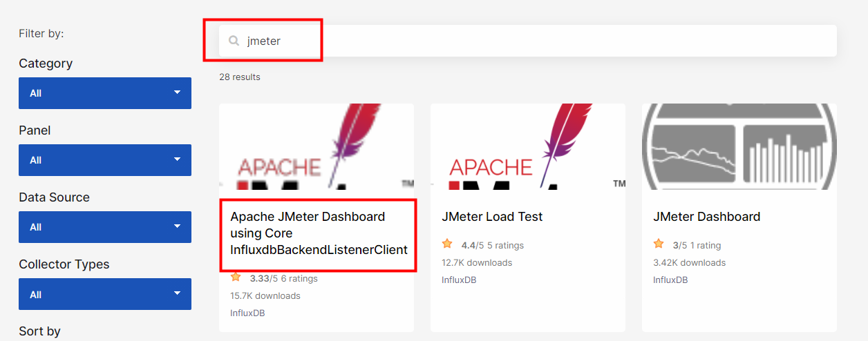The image size is (868, 341).
Task: Click the 12.7K downloads text
Action: [477, 262]
